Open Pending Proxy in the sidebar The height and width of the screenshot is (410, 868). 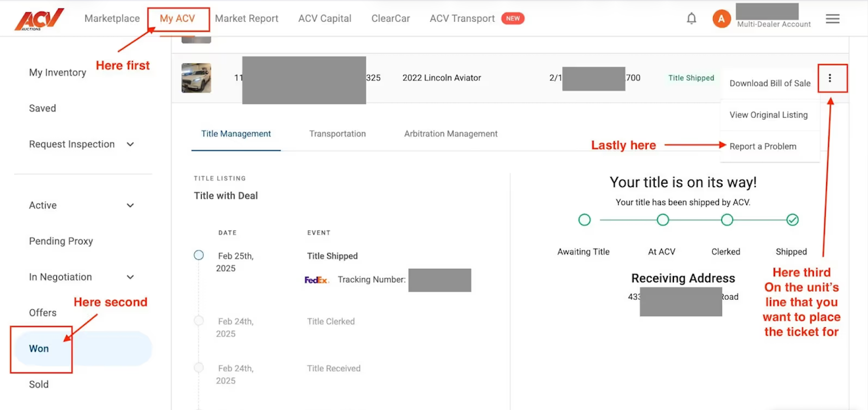pos(61,241)
